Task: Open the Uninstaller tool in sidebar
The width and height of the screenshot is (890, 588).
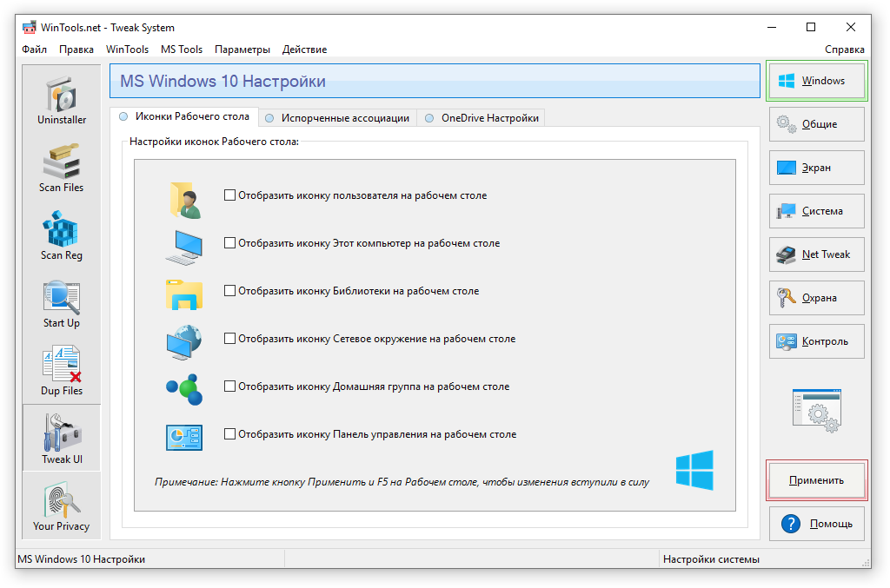Action: pyautogui.click(x=62, y=101)
